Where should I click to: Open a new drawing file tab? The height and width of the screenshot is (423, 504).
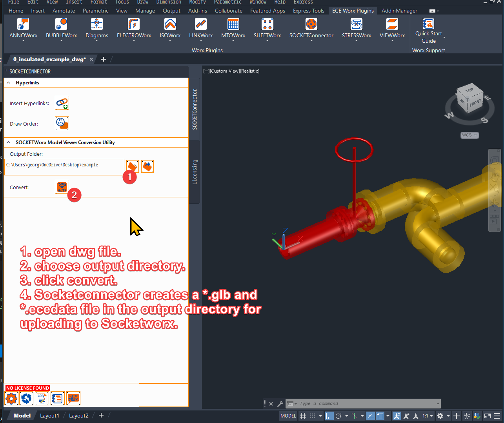[x=104, y=59]
